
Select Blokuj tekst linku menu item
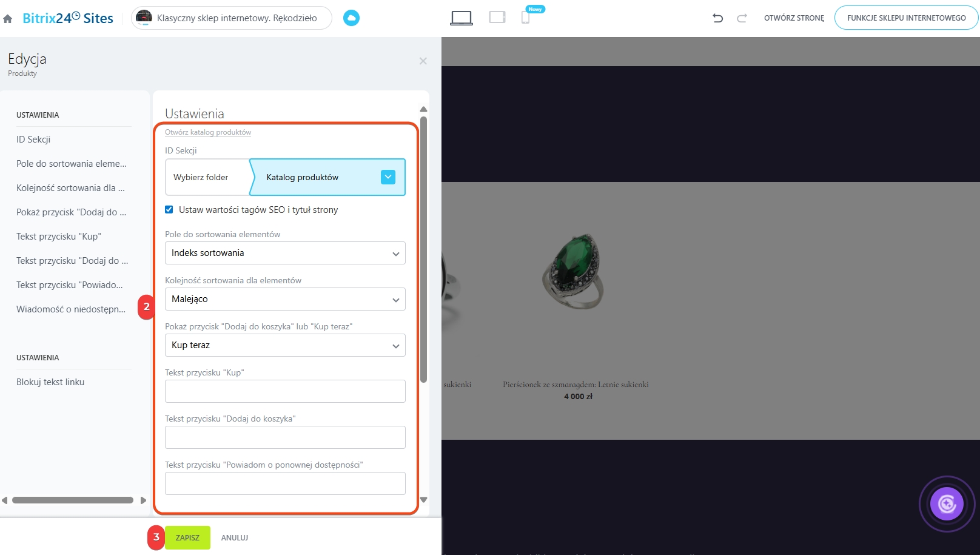point(50,382)
